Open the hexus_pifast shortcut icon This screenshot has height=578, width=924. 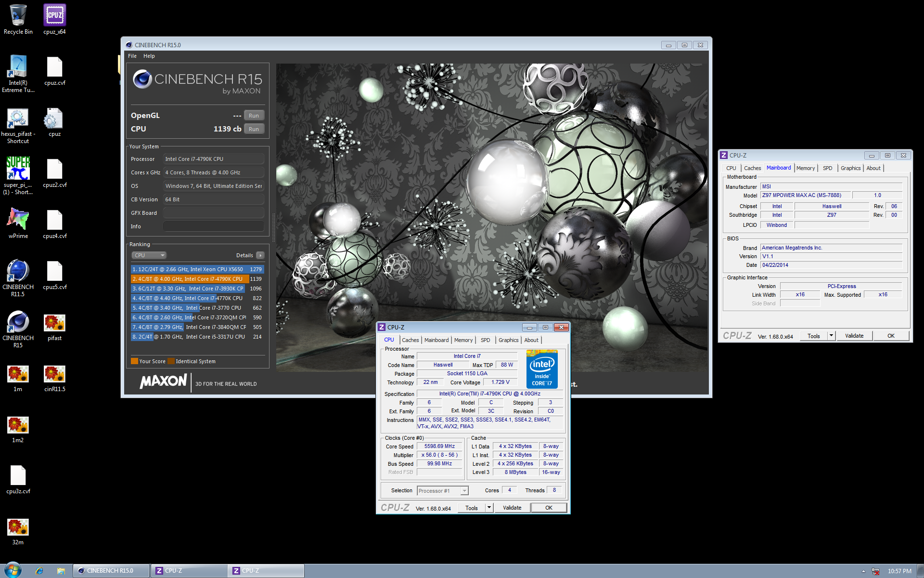pyautogui.click(x=18, y=125)
